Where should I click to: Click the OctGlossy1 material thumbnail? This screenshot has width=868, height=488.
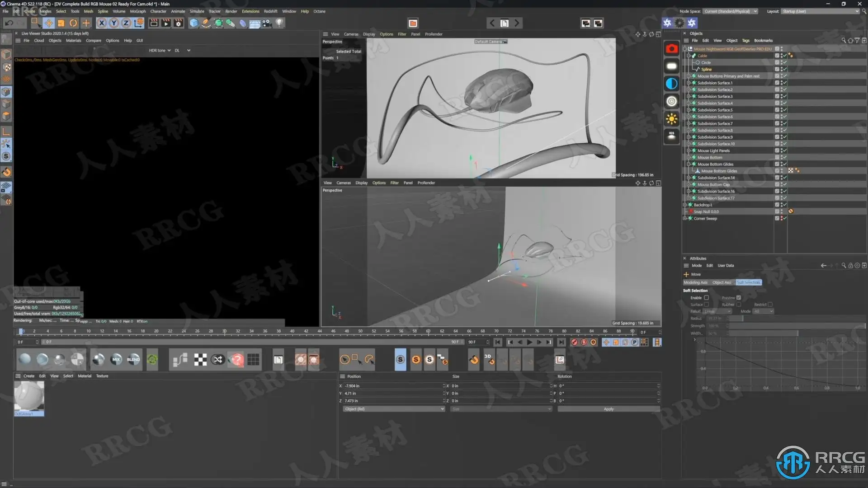[29, 396]
